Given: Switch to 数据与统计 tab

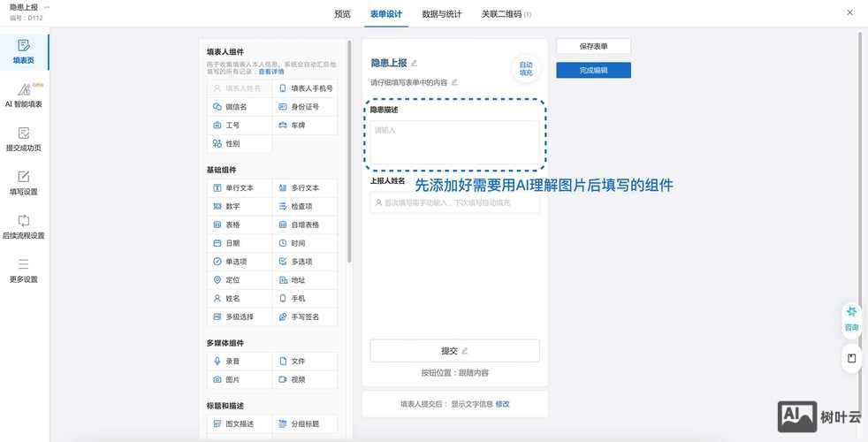Looking at the screenshot, I should click(x=442, y=14).
